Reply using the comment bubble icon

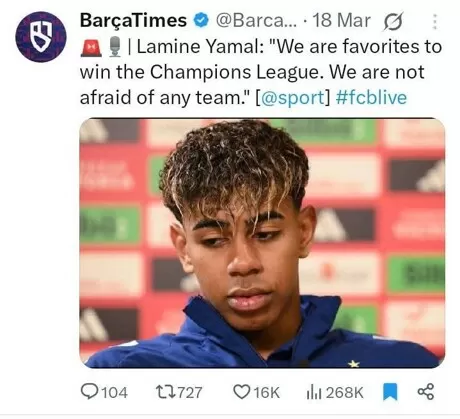click(x=90, y=391)
